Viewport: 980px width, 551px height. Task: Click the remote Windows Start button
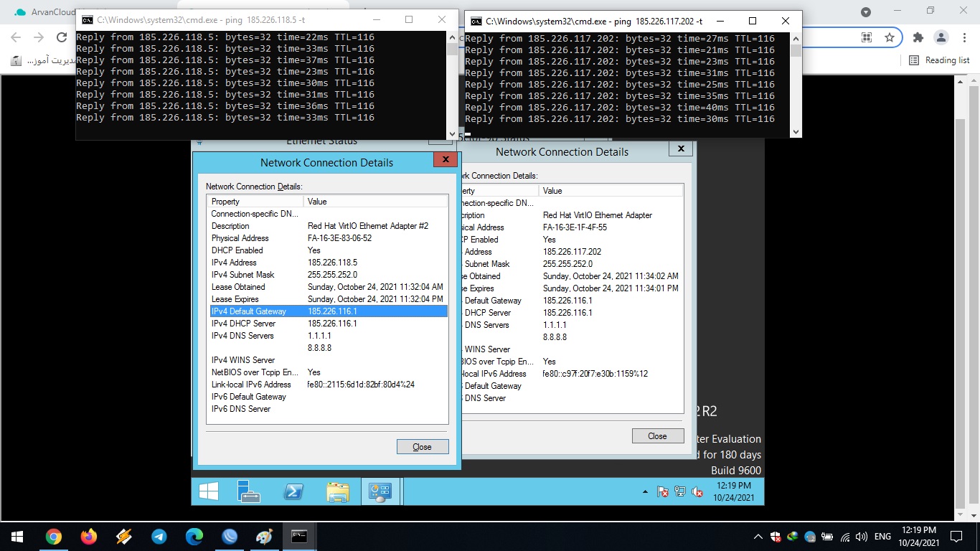[209, 491]
